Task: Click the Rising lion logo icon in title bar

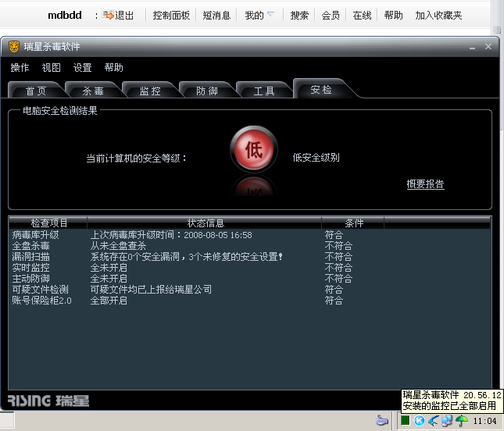Action: 14,47
